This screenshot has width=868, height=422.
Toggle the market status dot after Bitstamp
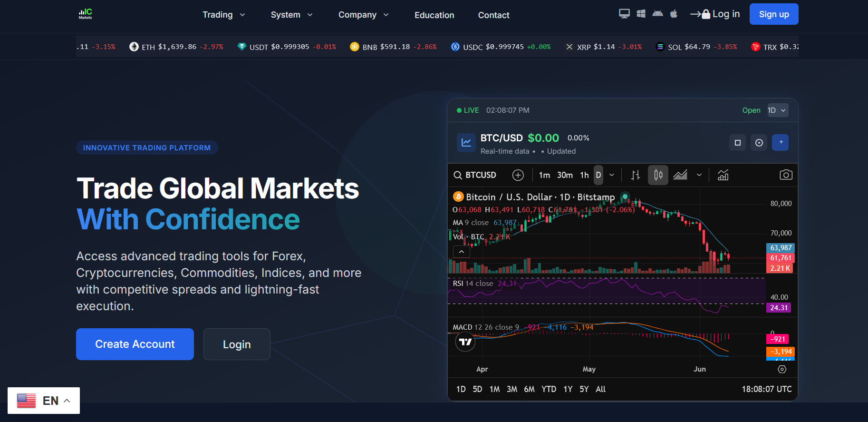click(x=625, y=196)
